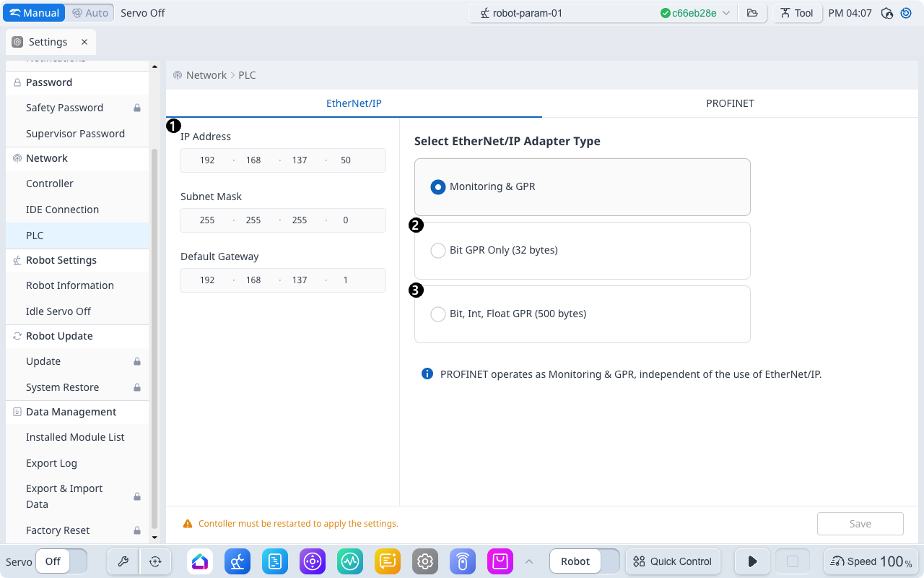Click the Speed 100% control

871,561
